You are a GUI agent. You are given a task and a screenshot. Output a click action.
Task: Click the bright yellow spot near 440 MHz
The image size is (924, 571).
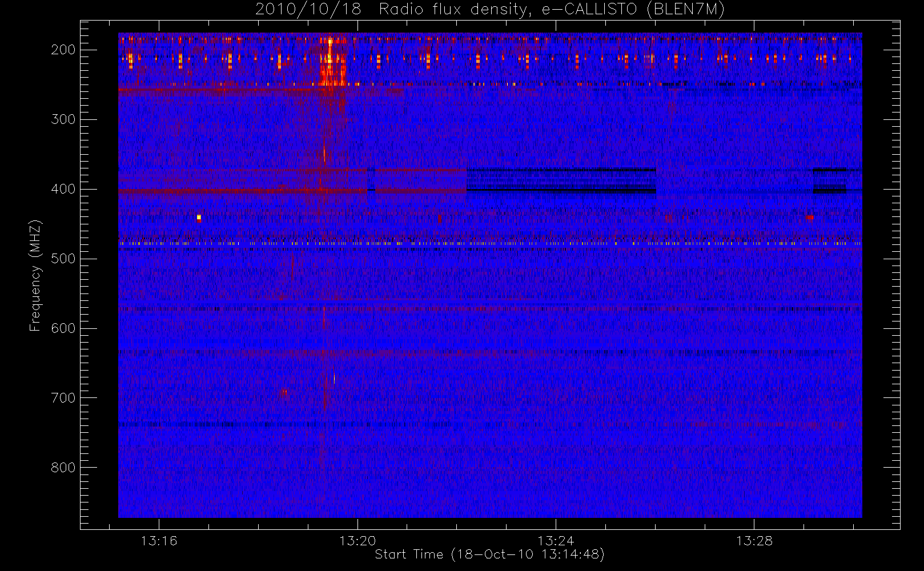[x=199, y=217]
